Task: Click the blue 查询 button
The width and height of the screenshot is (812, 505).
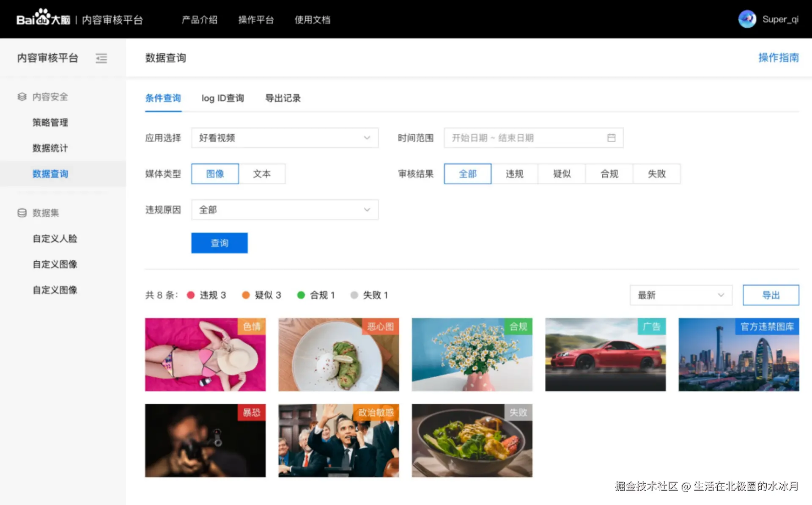Action: (x=219, y=243)
